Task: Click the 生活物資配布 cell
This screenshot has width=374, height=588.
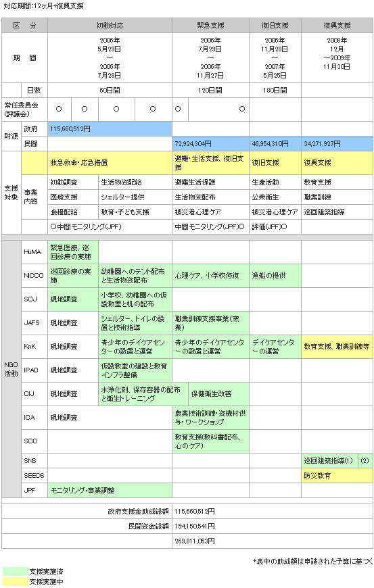Action: [210, 197]
